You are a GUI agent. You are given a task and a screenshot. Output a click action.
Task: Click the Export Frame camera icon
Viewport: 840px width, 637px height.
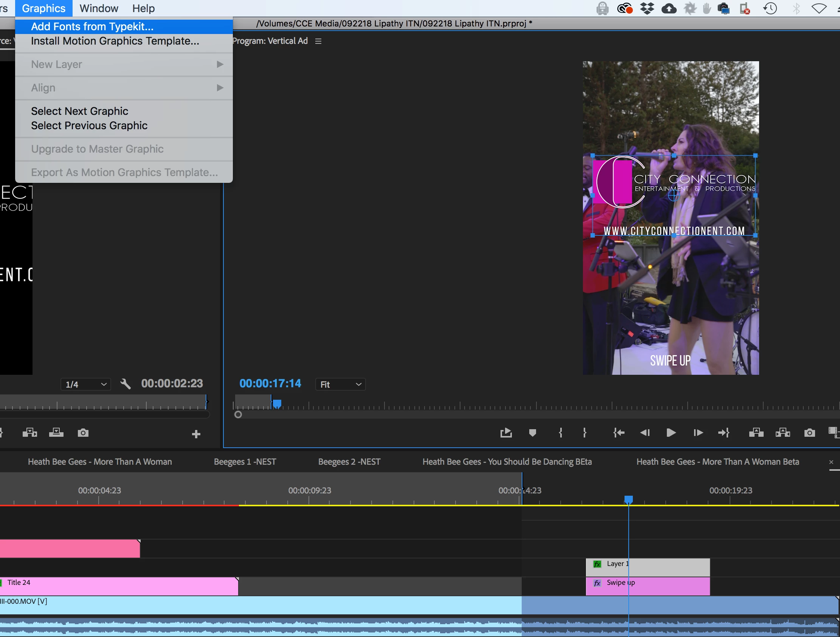coord(809,433)
